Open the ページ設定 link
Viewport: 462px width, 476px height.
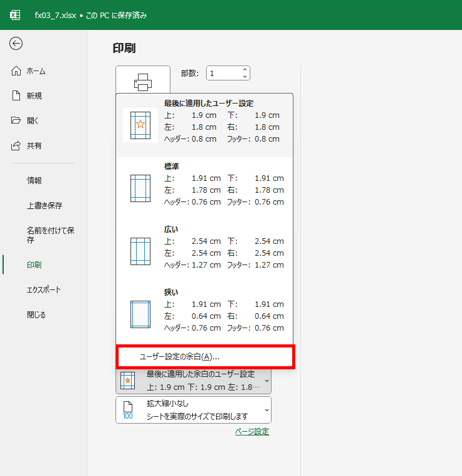coord(252,431)
